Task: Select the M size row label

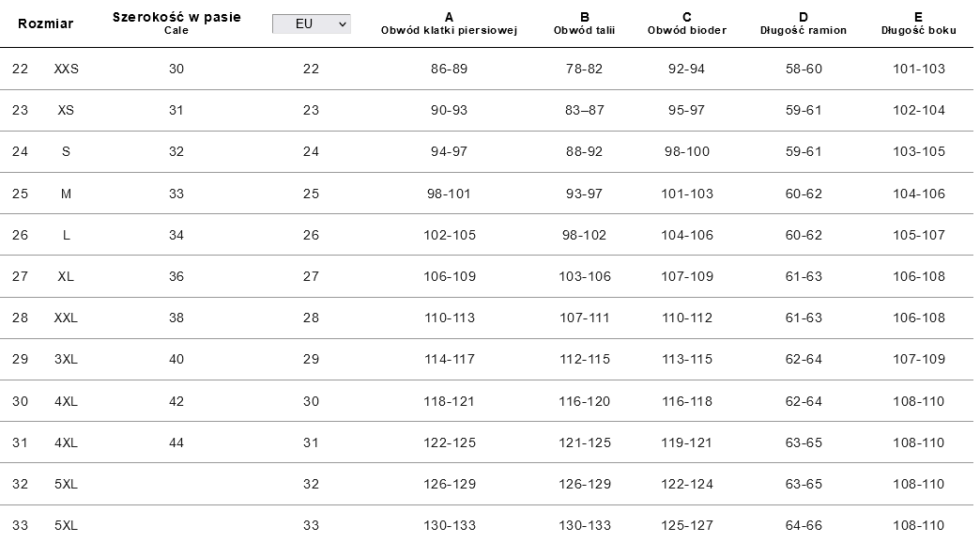Action: pos(66,194)
